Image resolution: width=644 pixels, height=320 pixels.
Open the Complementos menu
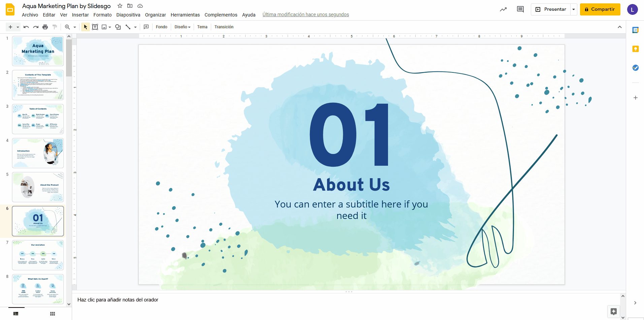tap(221, 15)
